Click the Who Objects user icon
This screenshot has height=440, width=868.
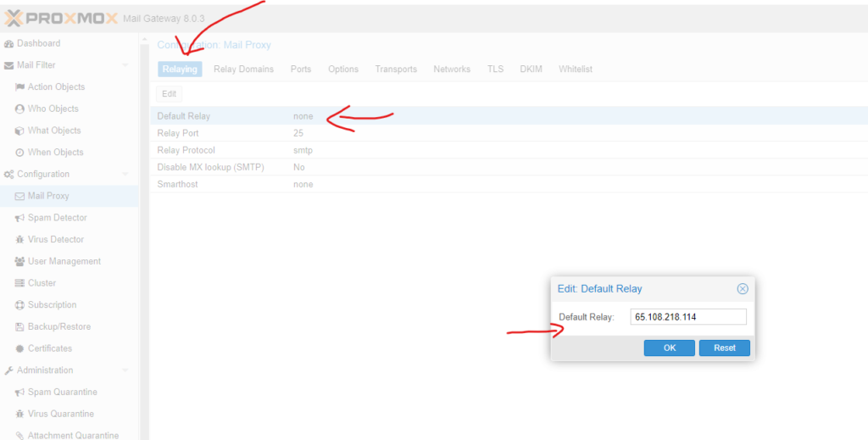tap(19, 109)
